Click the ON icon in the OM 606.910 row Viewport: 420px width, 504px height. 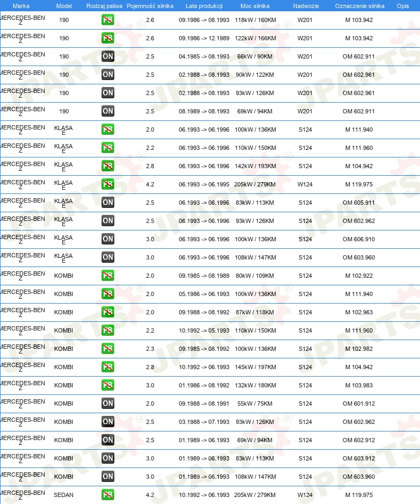107,239
